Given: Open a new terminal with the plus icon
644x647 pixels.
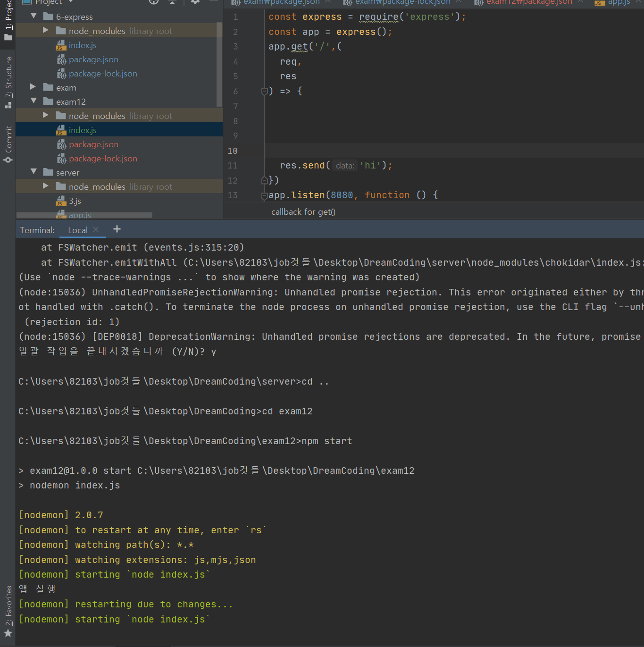Looking at the screenshot, I should tap(117, 229).
